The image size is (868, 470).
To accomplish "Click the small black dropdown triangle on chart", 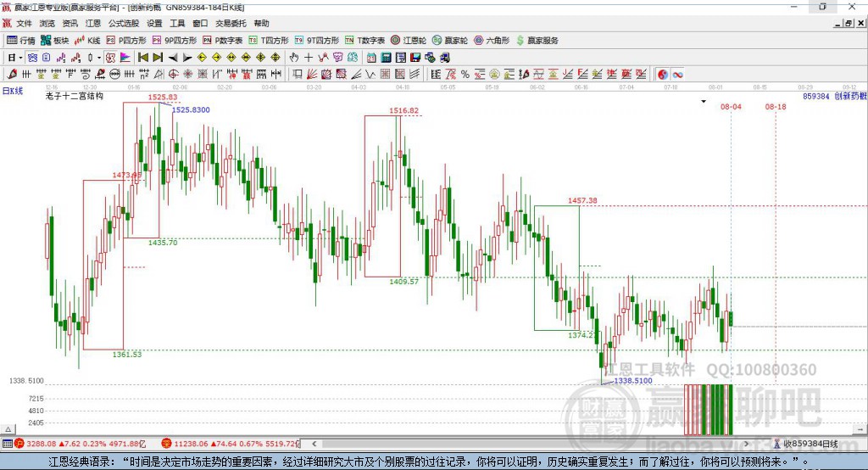I will click(704, 102).
